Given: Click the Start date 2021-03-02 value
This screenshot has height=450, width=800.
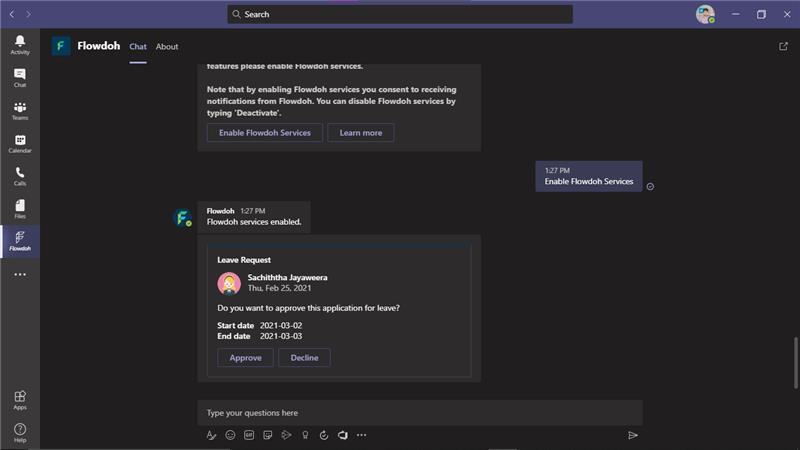Looking at the screenshot, I should [281, 326].
